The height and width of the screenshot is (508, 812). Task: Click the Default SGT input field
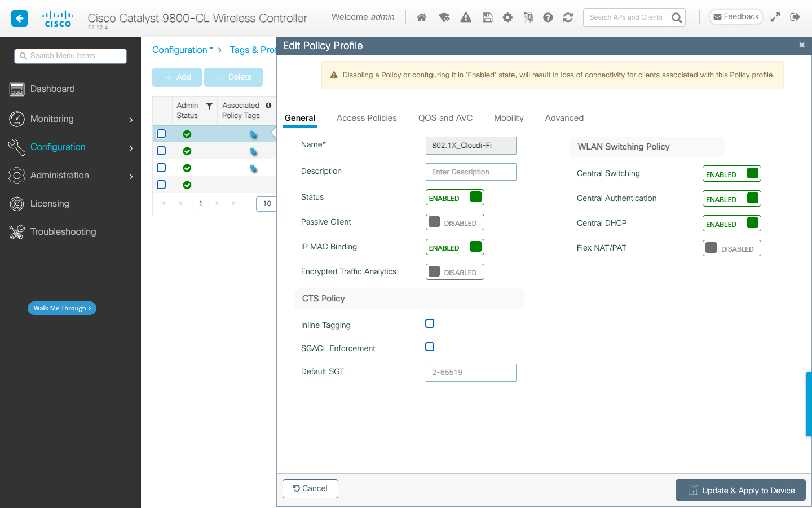pos(471,373)
